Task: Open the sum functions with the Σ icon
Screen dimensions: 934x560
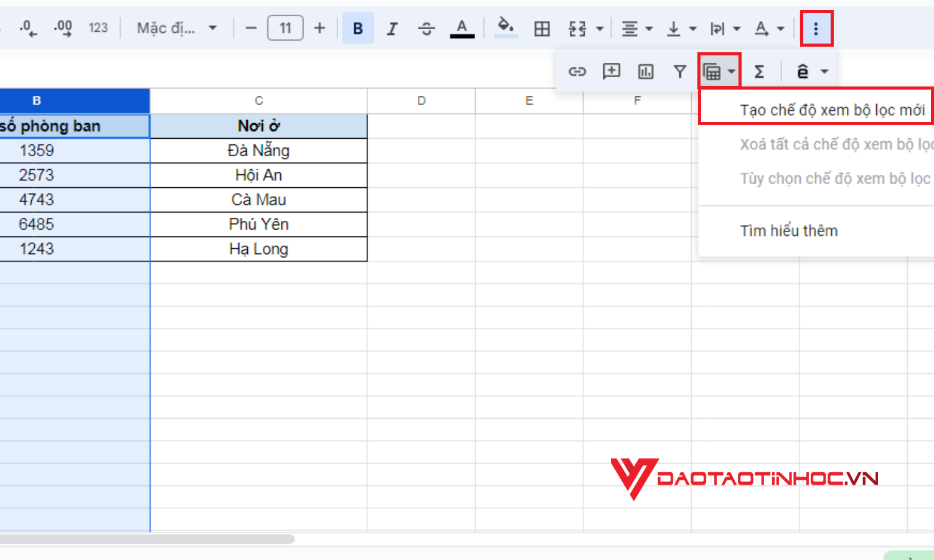Action: pos(759,71)
